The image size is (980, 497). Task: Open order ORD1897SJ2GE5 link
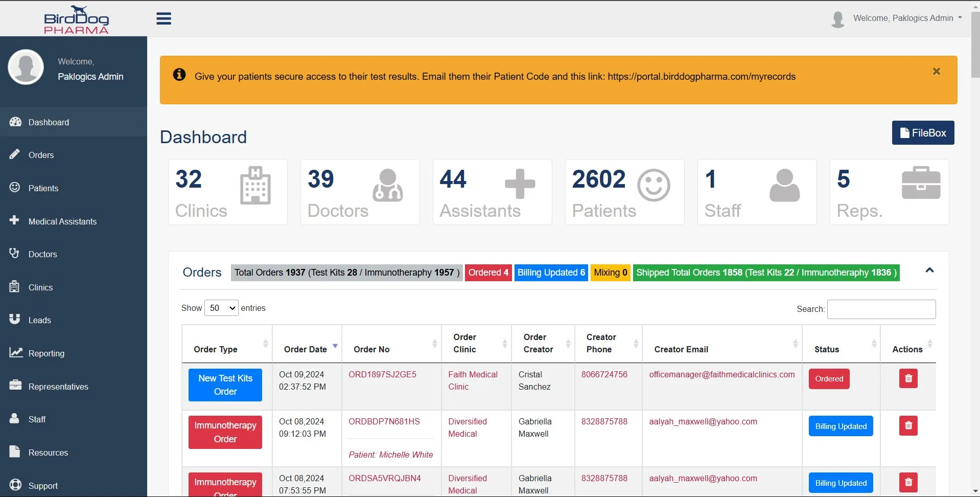click(x=382, y=374)
